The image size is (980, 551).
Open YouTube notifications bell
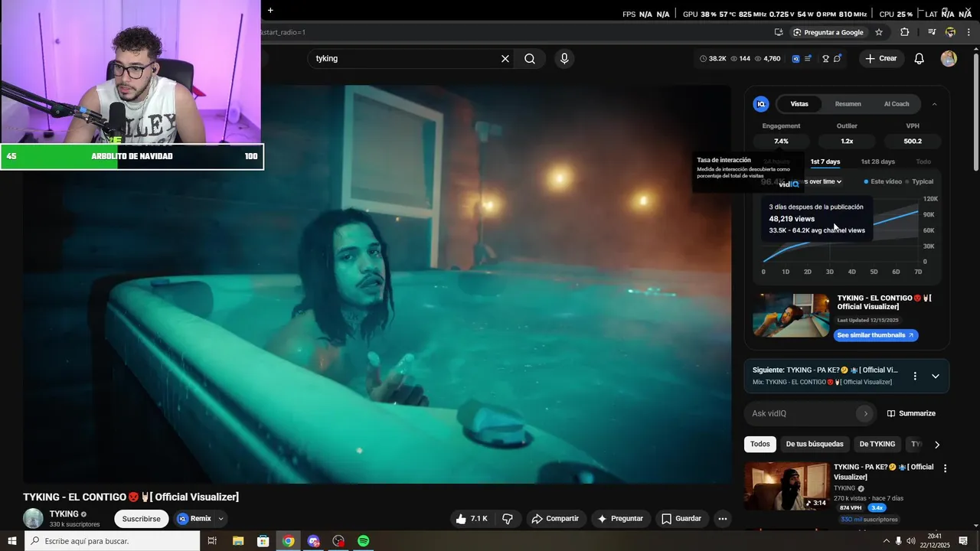click(x=920, y=59)
